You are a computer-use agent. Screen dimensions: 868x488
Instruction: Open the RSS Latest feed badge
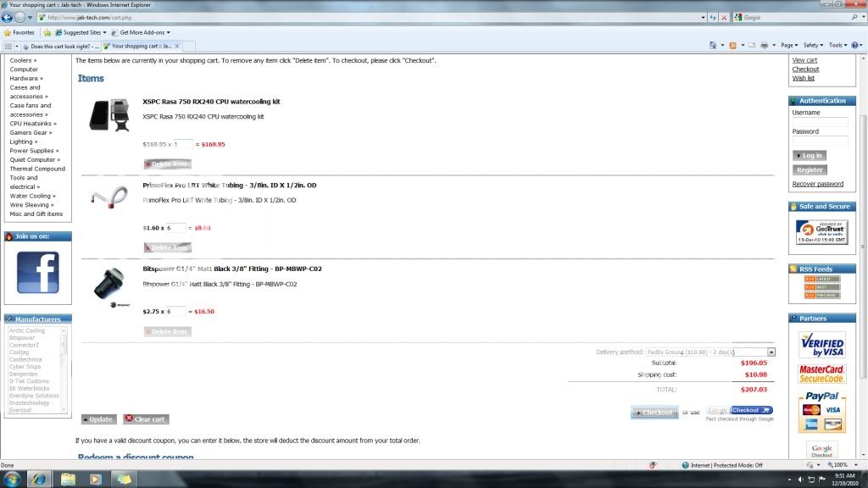point(822,280)
